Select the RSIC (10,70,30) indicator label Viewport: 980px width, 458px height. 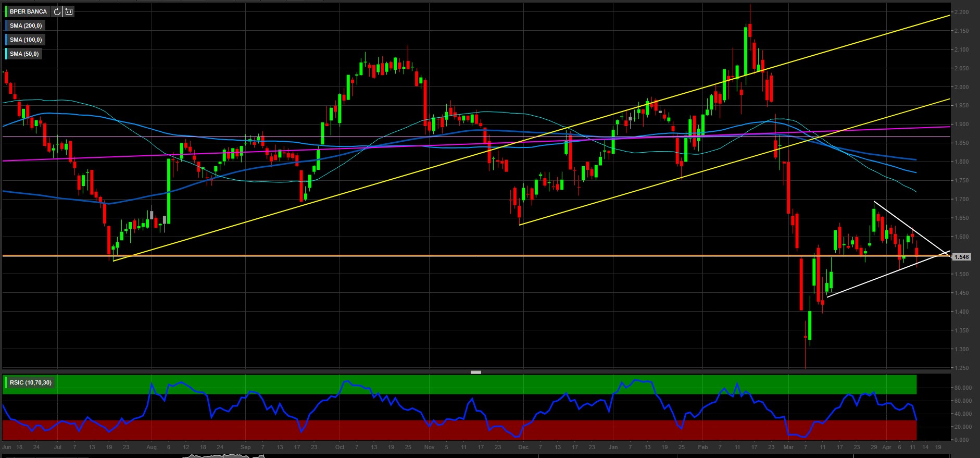point(31,382)
